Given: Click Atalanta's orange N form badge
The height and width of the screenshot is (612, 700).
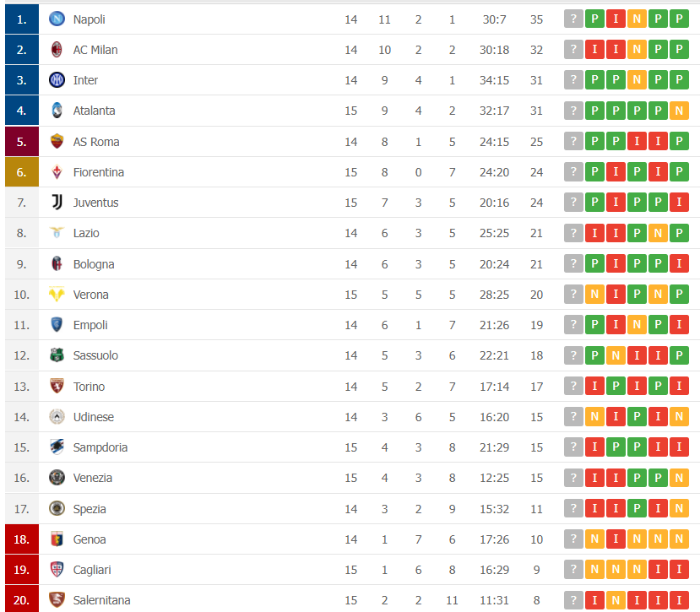Looking at the screenshot, I should tap(679, 111).
